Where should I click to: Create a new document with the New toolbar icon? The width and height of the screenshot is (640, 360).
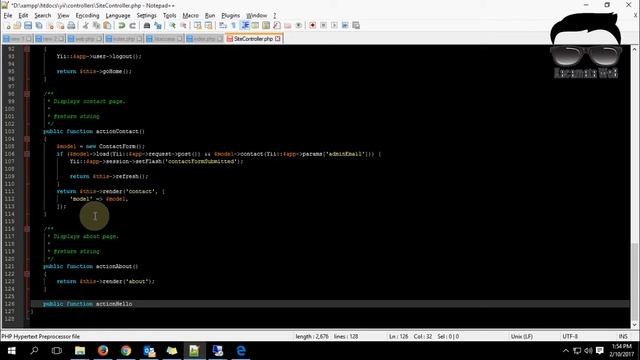coord(7,25)
